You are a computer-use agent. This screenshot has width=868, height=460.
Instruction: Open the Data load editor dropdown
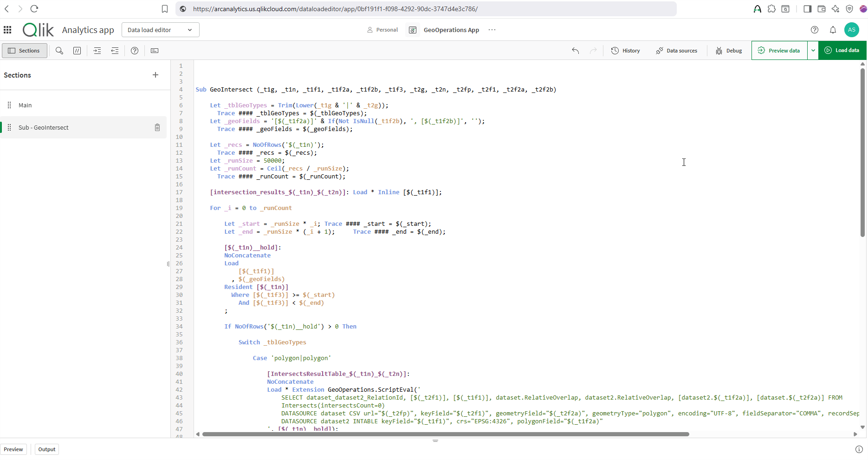click(x=160, y=30)
